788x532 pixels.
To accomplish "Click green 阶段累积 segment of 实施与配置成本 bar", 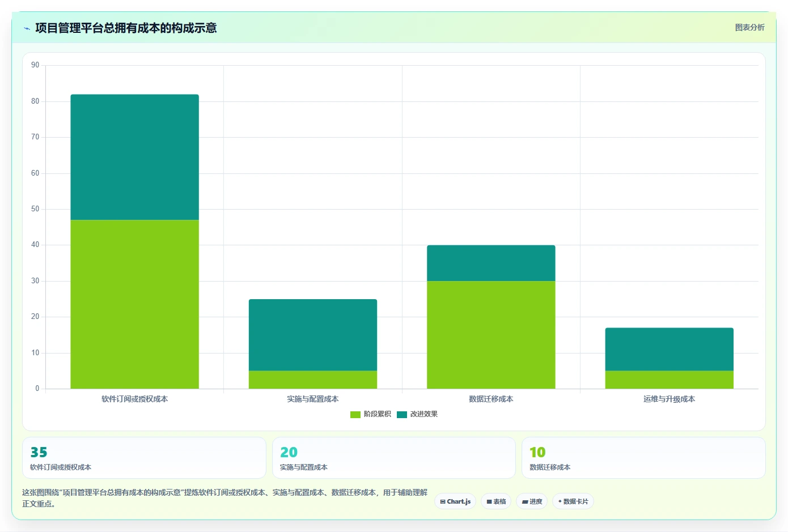I will coord(313,380).
